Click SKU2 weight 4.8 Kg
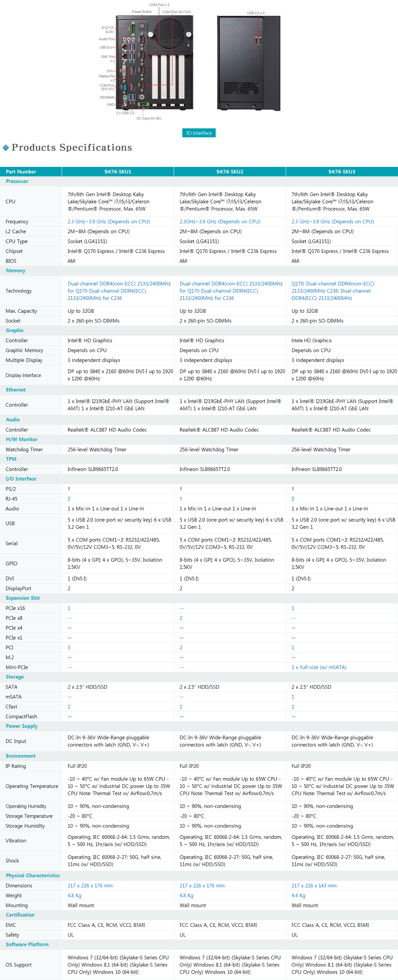This screenshot has height=980, width=398. point(186,896)
